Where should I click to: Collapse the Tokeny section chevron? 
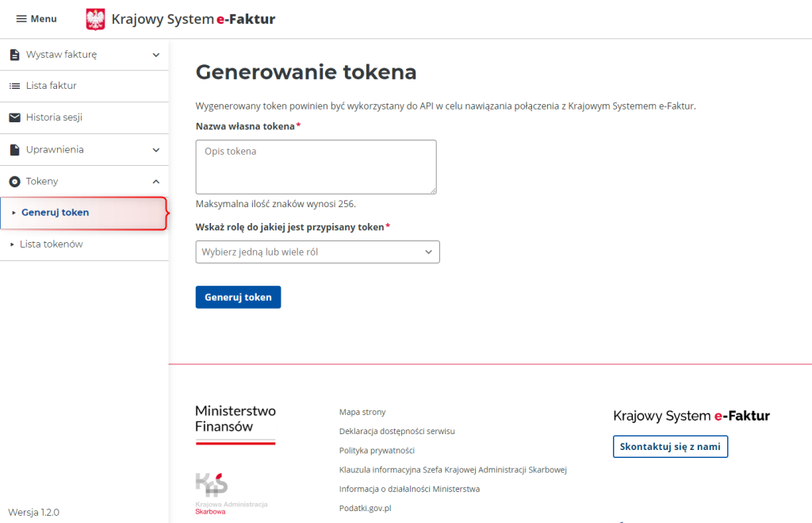coord(156,182)
